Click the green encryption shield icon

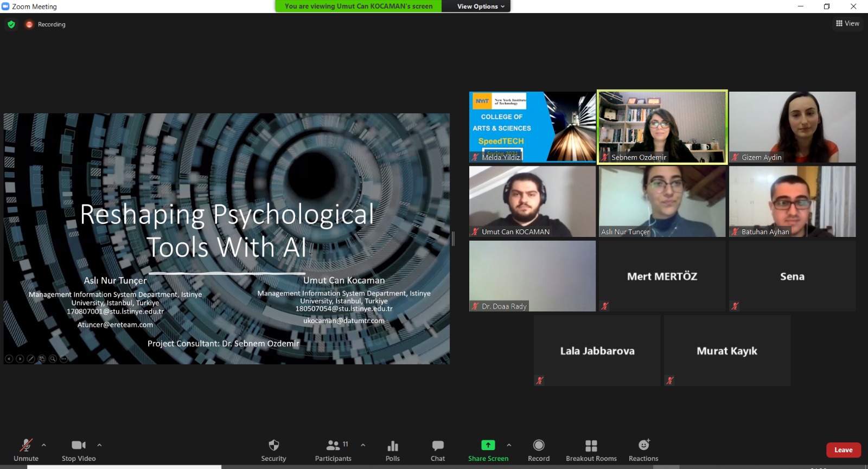[11, 24]
